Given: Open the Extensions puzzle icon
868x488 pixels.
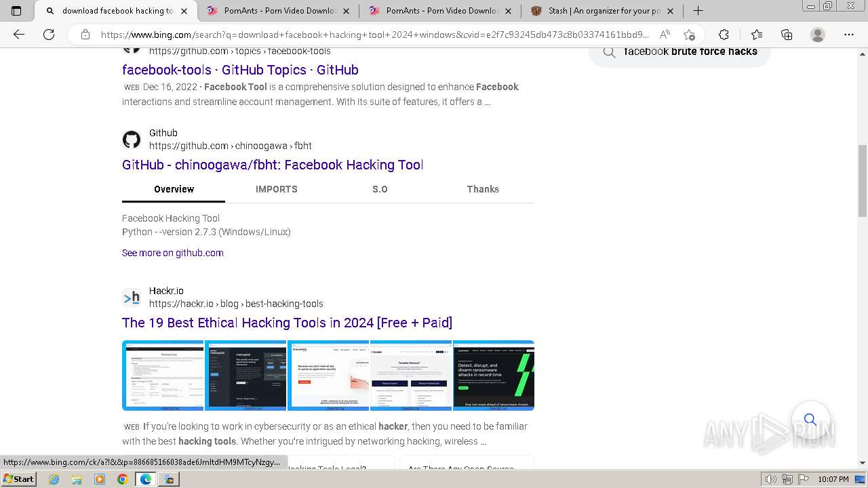Looking at the screenshot, I should (724, 35).
